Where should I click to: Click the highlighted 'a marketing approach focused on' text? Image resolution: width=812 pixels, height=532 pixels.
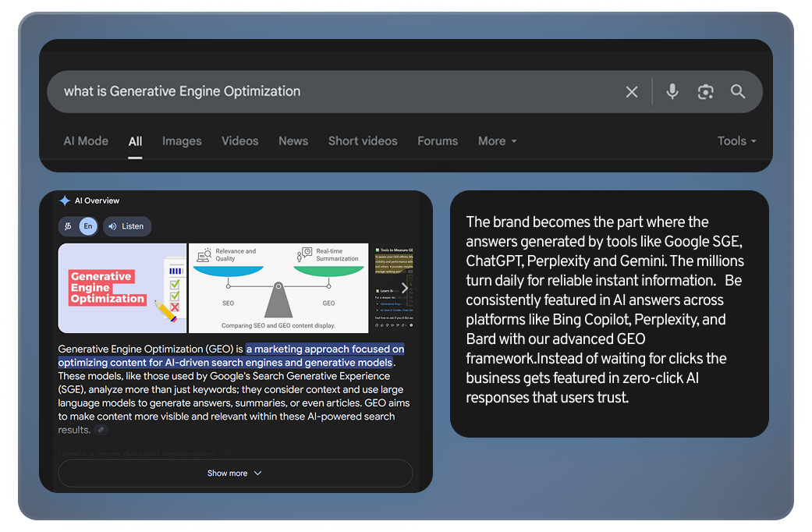coord(325,349)
